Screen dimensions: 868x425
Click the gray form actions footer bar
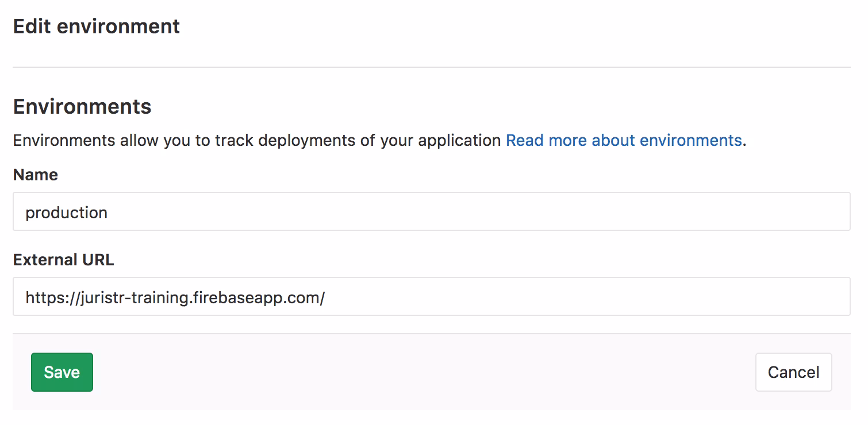coord(425,372)
